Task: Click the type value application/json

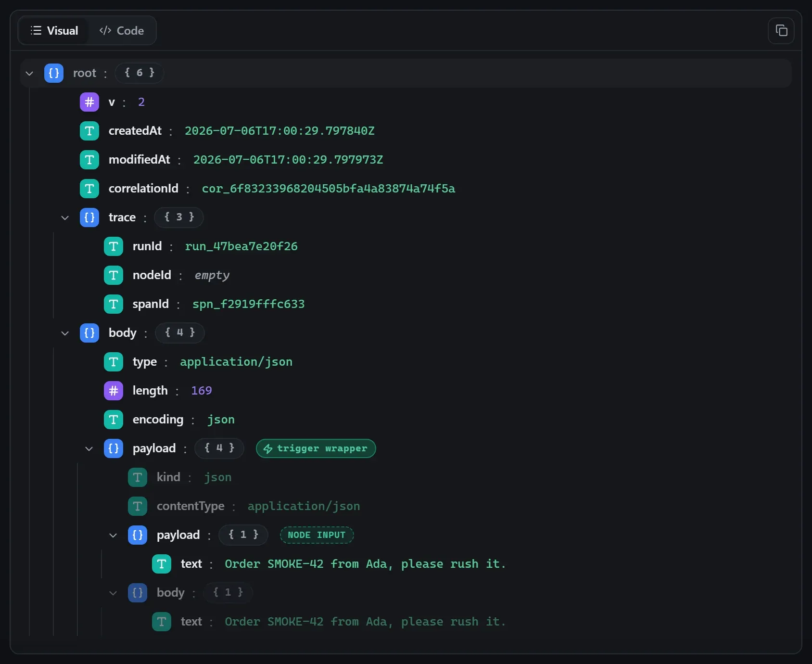Action: [x=236, y=362]
